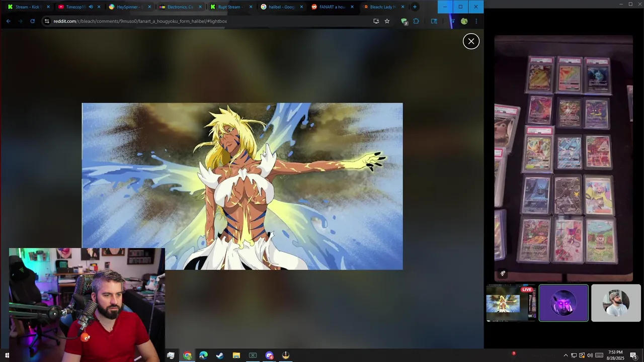The height and width of the screenshot is (362, 644).
Task: Open the clock showing 7:53 PM
Action: point(615,355)
